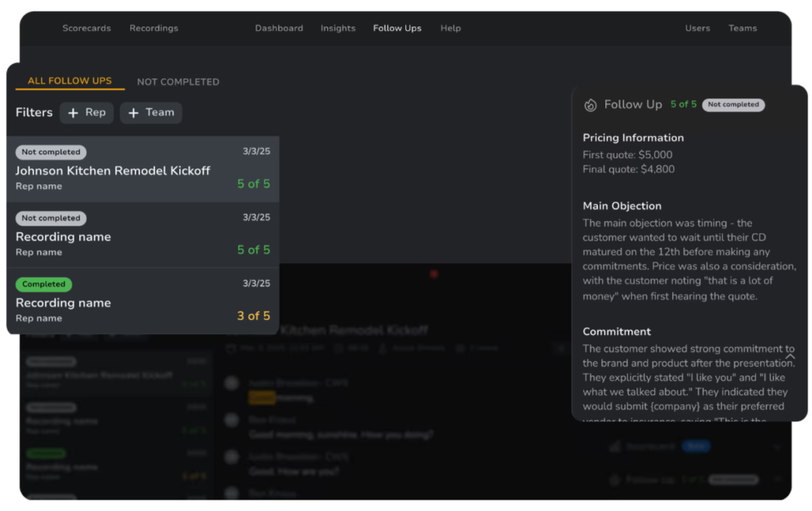The width and height of the screenshot is (812, 511).
Task: Add a Team filter
Action: pyautogui.click(x=150, y=112)
